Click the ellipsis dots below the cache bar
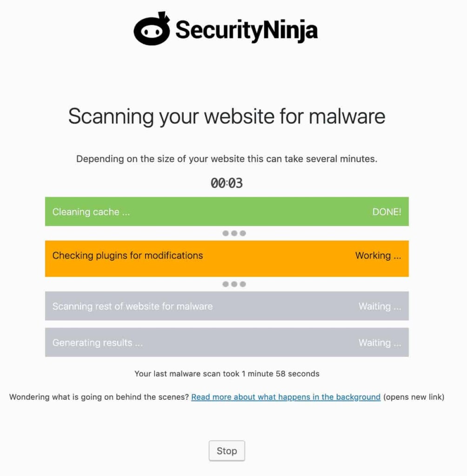This screenshot has width=467, height=476. click(234, 233)
